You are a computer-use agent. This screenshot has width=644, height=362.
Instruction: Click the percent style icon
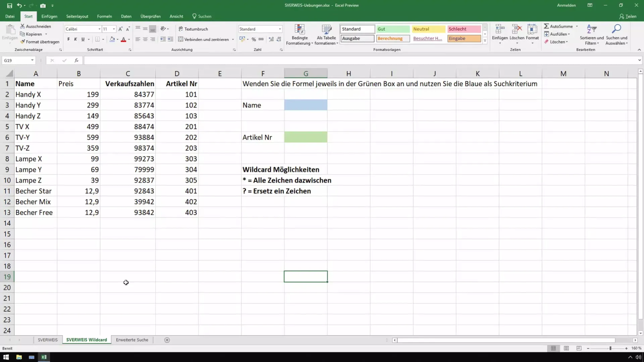[x=254, y=39]
